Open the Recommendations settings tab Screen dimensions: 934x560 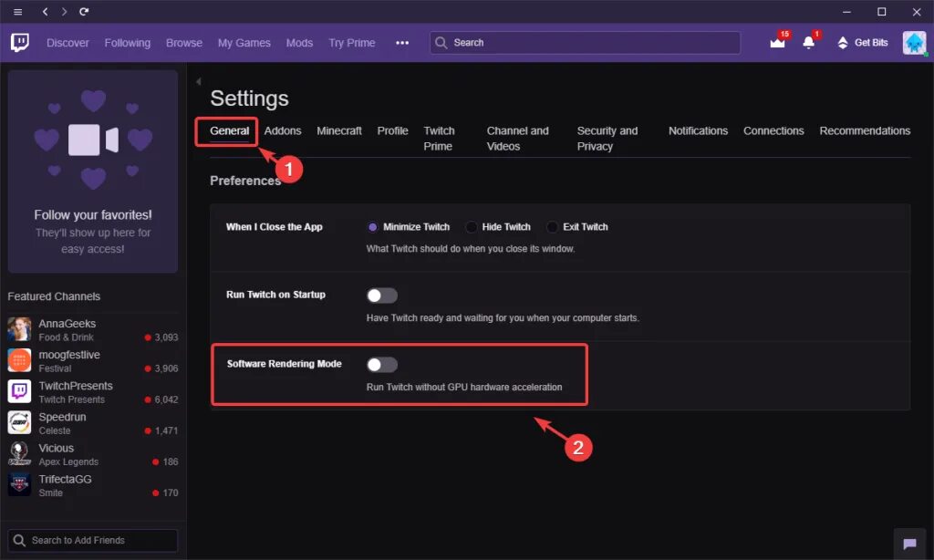coord(865,131)
